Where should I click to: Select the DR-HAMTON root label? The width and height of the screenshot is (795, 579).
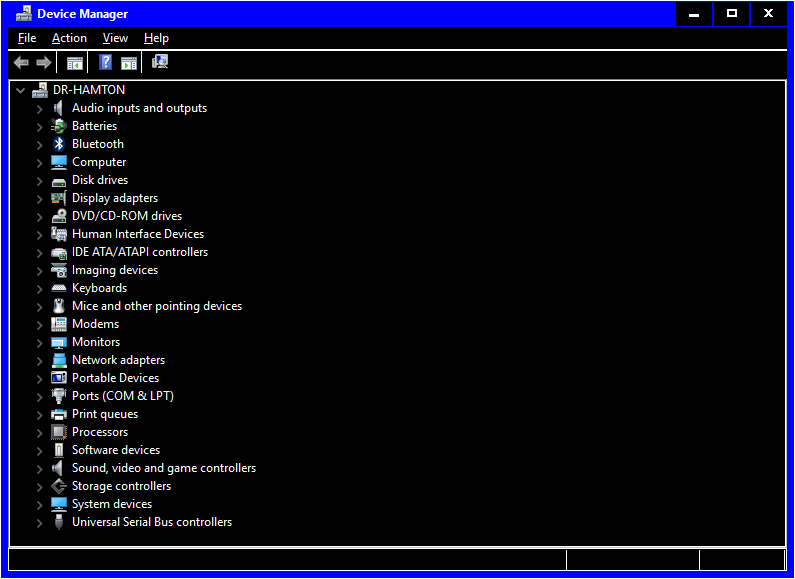click(x=89, y=90)
